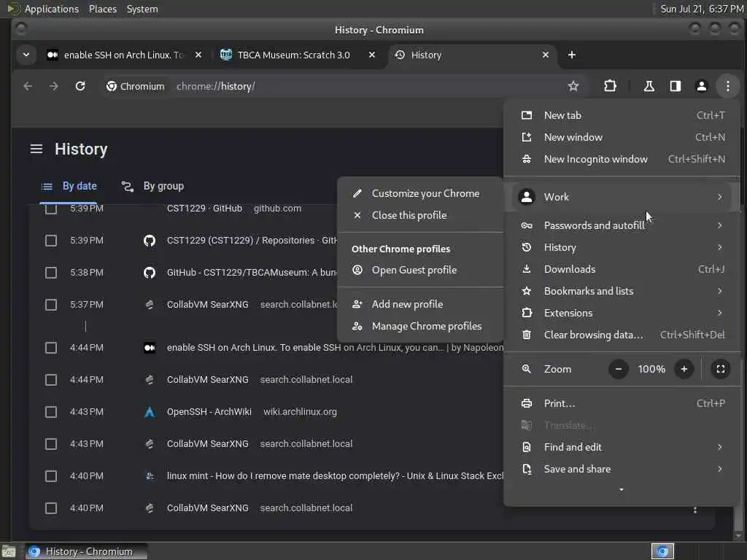Select New tab menu item
The image size is (747, 560).
coord(622,115)
